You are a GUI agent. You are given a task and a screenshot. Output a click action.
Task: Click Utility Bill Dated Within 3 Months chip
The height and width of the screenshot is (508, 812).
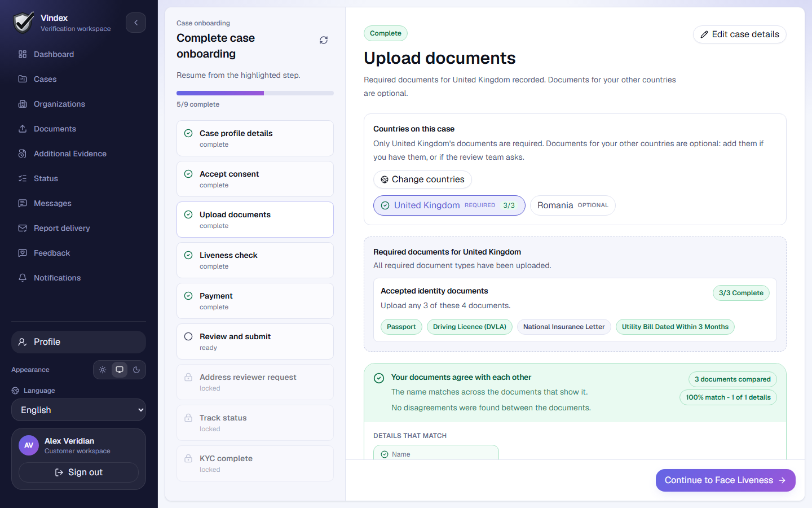click(x=675, y=327)
